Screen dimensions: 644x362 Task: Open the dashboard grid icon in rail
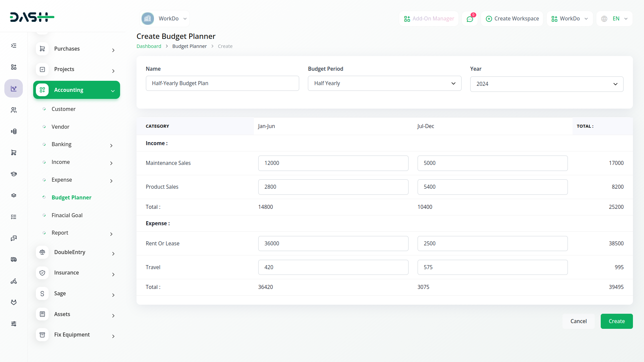tap(14, 67)
